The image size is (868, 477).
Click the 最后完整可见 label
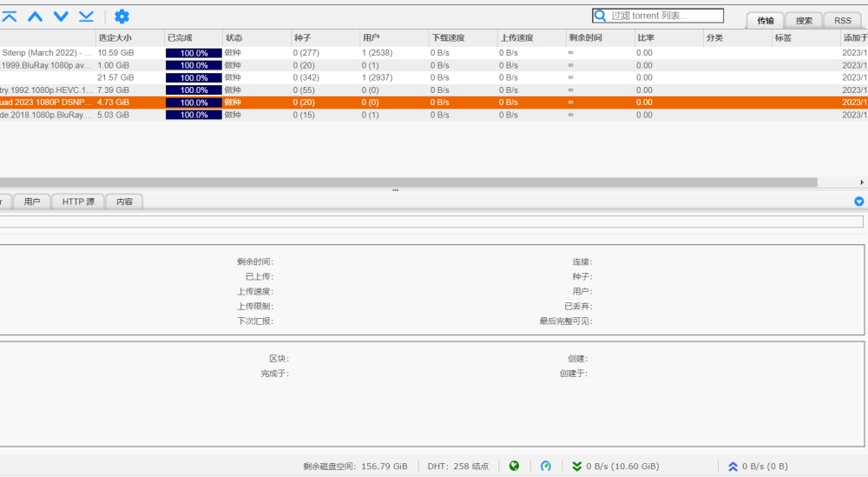point(566,321)
